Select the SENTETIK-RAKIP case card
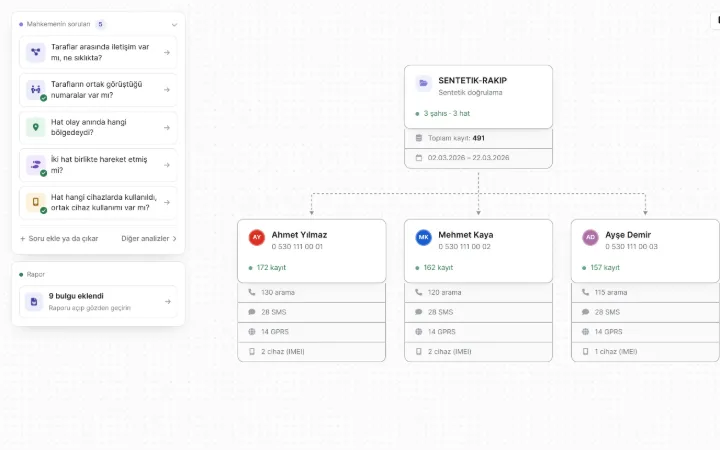Screen dimensions: 720x450 [x=478, y=97]
